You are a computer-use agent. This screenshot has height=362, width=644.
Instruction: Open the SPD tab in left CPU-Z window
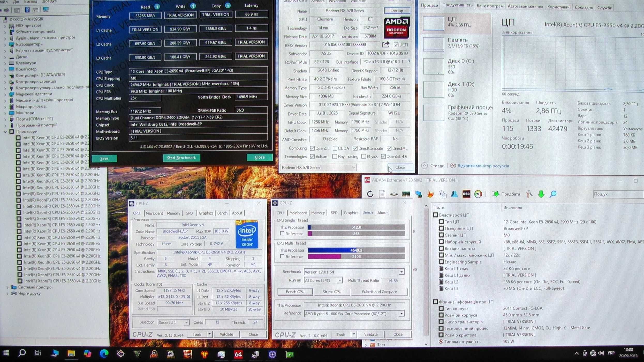point(190,213)
